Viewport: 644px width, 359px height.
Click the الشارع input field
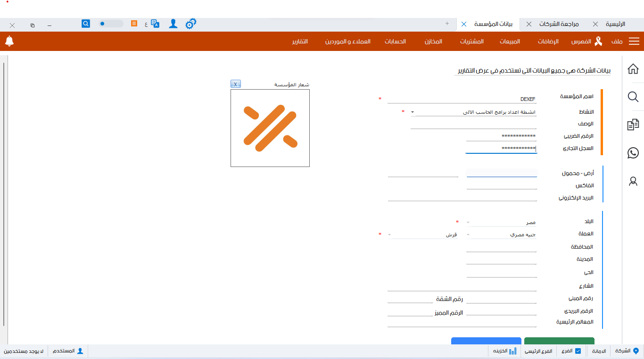tap(462, 286)
